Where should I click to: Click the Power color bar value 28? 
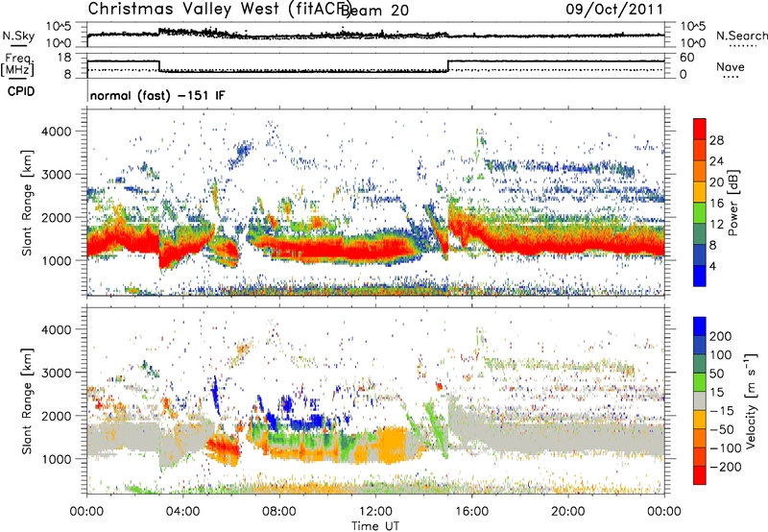tap(716, 140)
